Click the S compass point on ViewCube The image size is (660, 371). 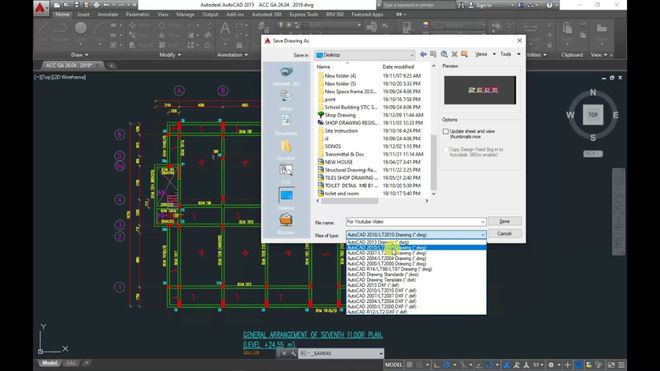coord(593,137)
